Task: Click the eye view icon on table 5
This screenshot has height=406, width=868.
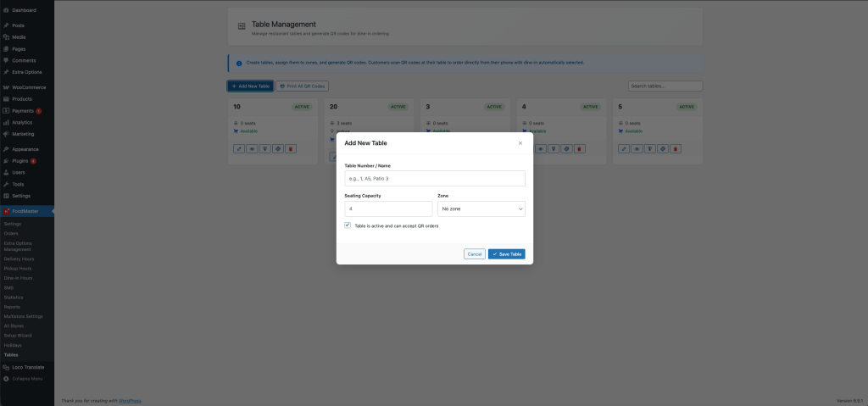Action: pos(637,149)
